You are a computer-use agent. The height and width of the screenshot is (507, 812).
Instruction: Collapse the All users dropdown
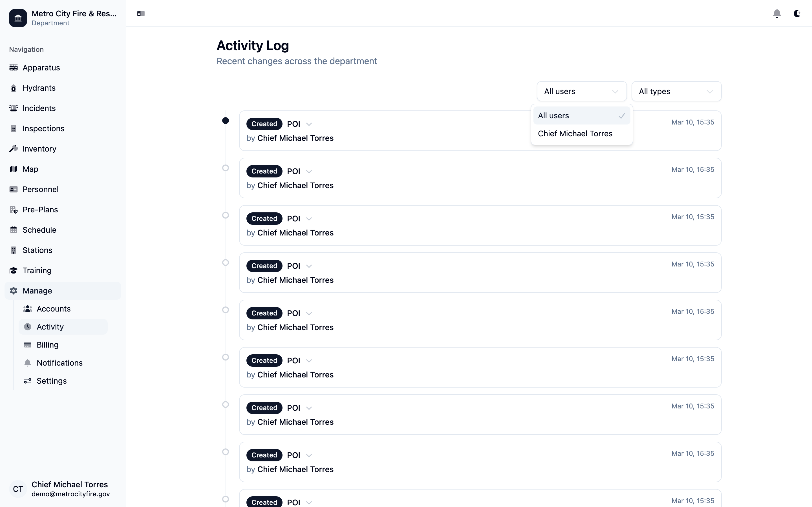pos(581,91)
